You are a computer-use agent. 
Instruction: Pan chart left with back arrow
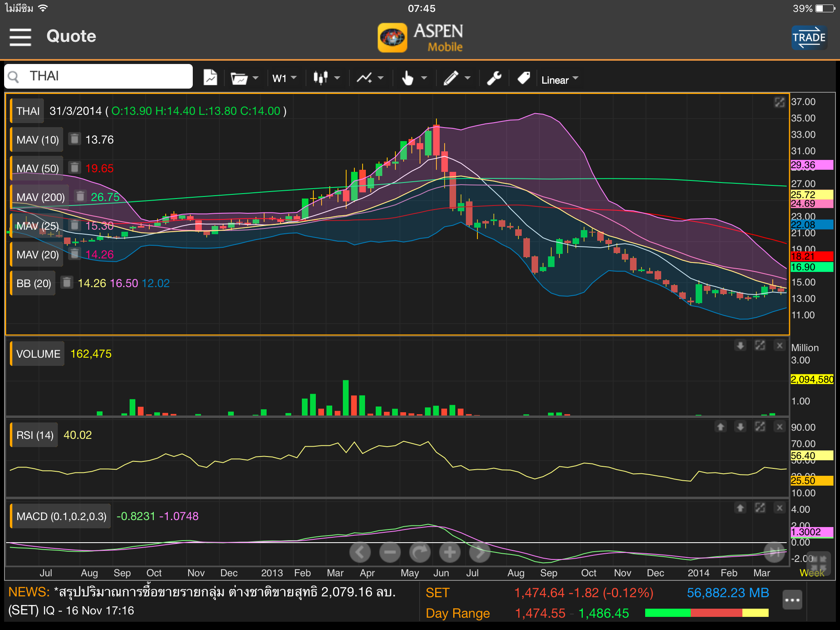360,552
